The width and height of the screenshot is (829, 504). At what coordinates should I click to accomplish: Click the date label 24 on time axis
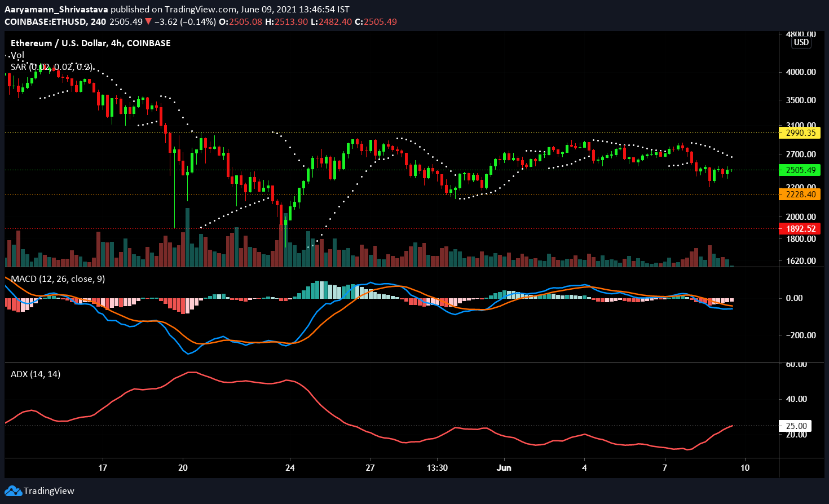(290, 468)
